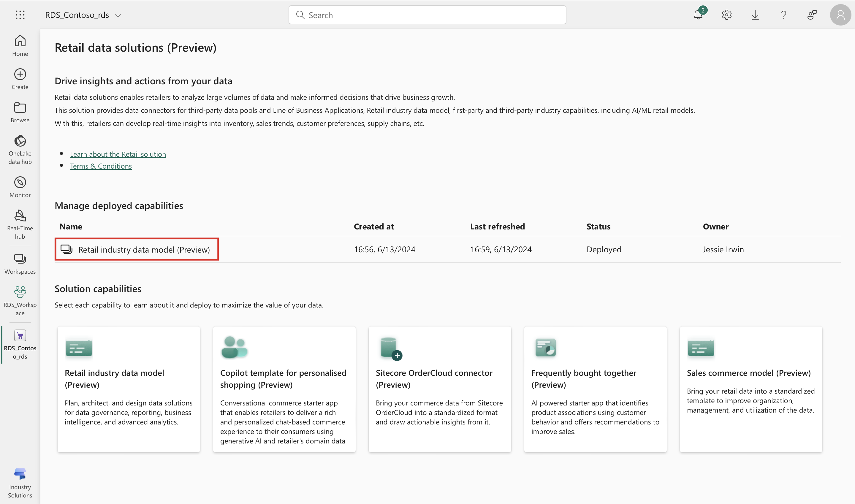Open Real-Time hub in sidebar
This screenshot has width=855, height=504.
click(x=20, y=224)
